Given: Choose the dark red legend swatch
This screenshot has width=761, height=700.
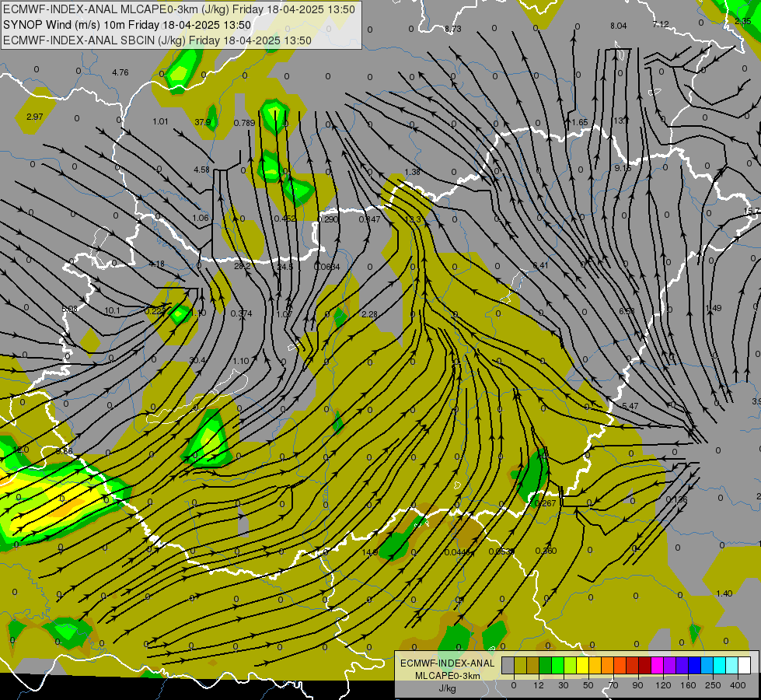Looking at the screenshot, I should coord(644,665).
